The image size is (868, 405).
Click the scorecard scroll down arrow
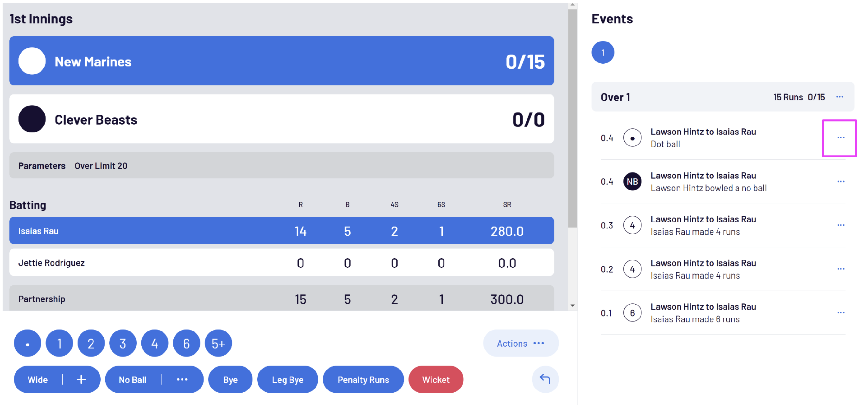pyautogui.click(x=572, y=305)
